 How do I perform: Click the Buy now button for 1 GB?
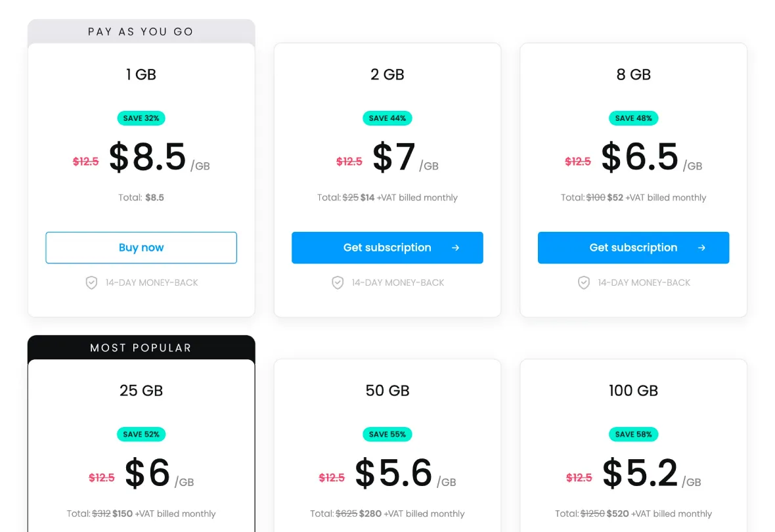tap(141, 248)
